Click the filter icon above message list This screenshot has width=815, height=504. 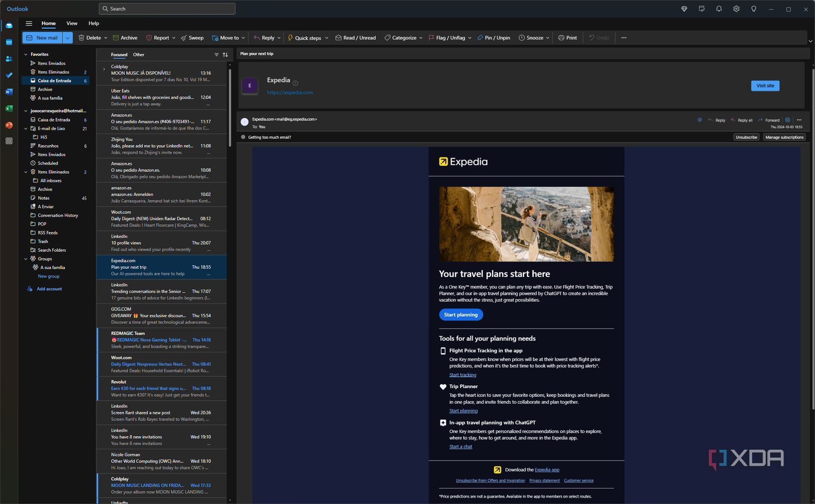pos(216,55)
